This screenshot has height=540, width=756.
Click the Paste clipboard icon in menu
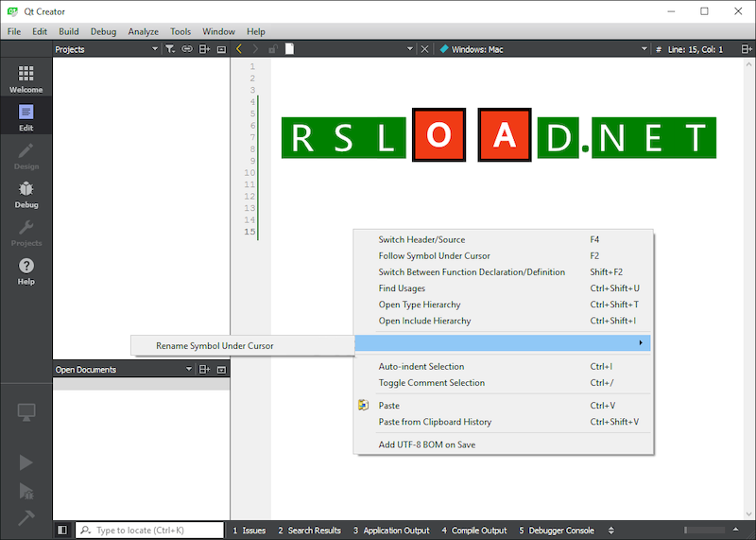click(363, 405)
